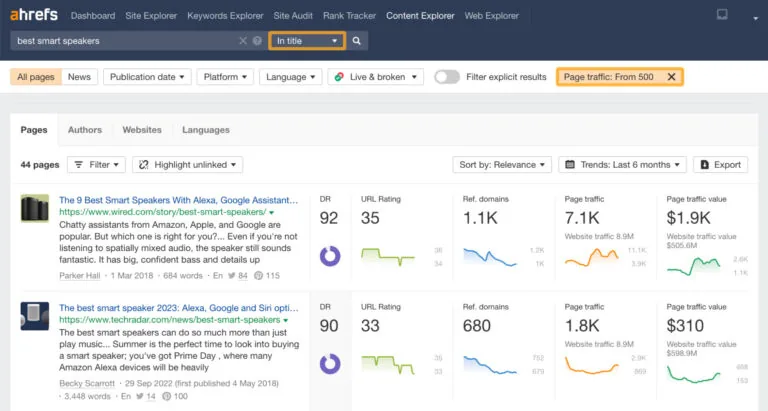Viewport: 768px width, 411px height.
Task: Click the Ahrefs logo
Action: point(34,15)
